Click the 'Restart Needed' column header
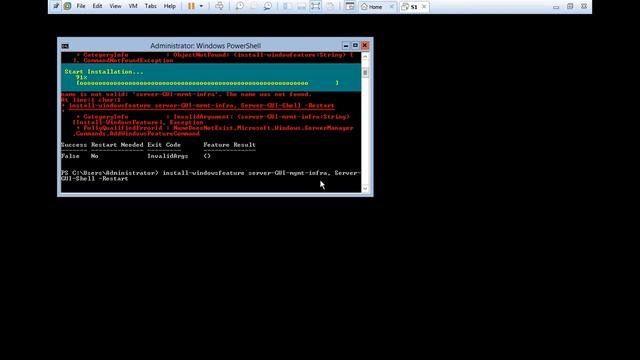Image resolution: width=640 pixels, height=360 pixels. [117, 145]
